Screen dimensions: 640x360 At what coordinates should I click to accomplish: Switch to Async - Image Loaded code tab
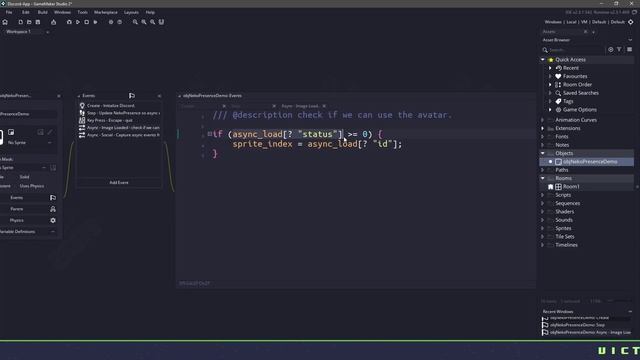300,106
